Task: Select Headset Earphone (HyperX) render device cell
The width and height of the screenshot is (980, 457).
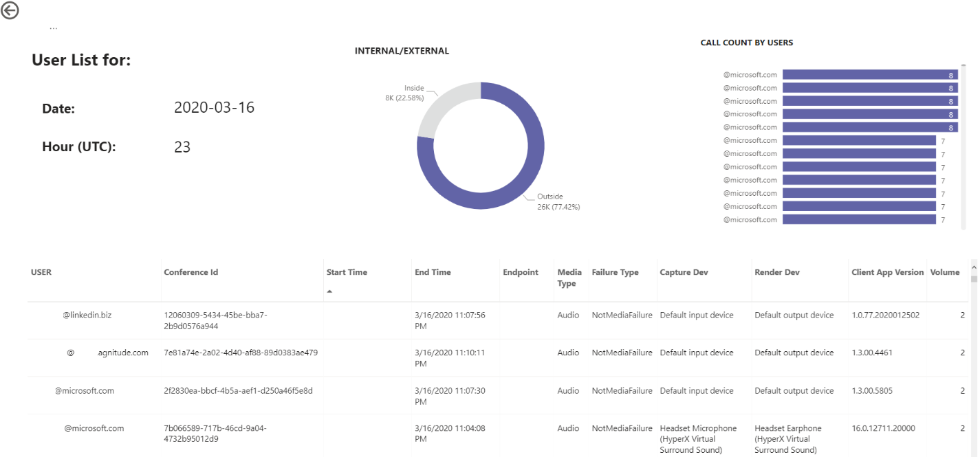Action: (788, 438)
